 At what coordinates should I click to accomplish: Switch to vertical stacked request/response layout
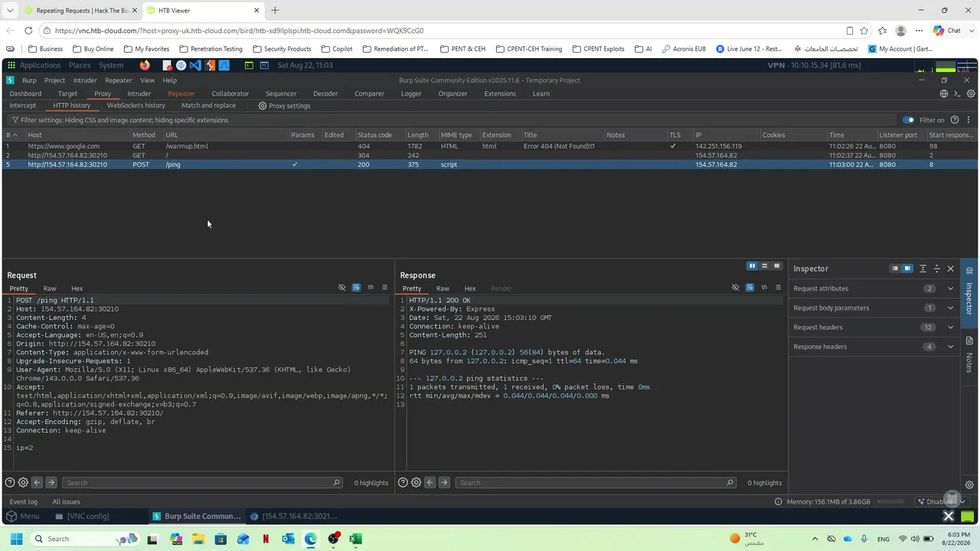coord(764,266)
